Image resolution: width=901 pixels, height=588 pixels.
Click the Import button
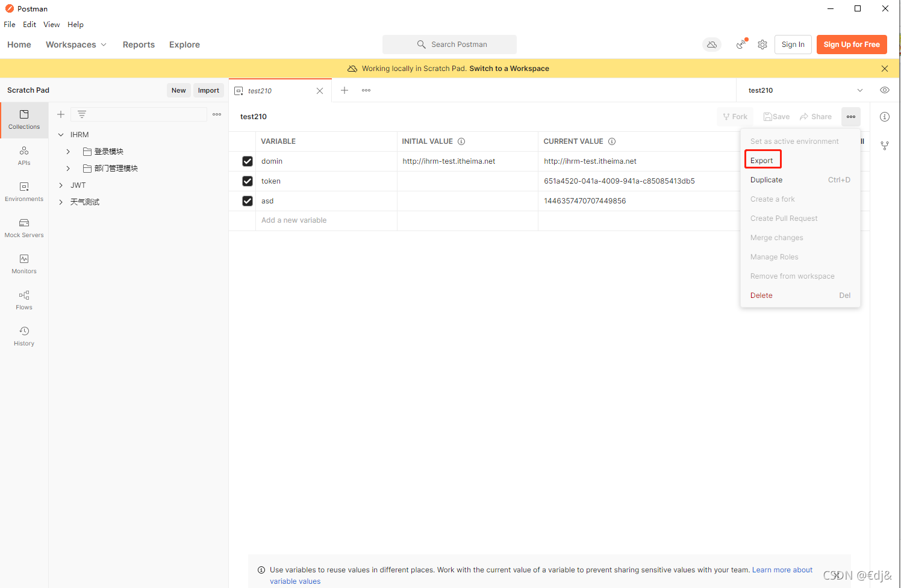(208, 90)
